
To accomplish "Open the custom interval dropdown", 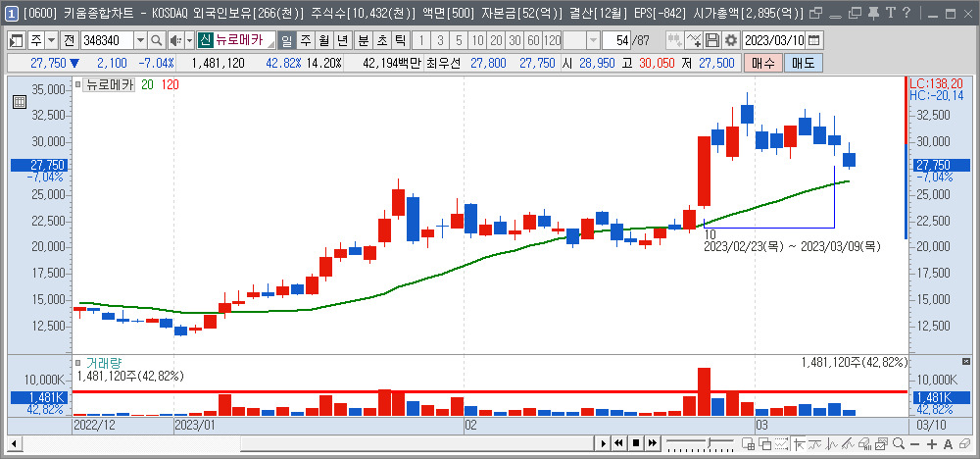I will (x=593, y=40).
